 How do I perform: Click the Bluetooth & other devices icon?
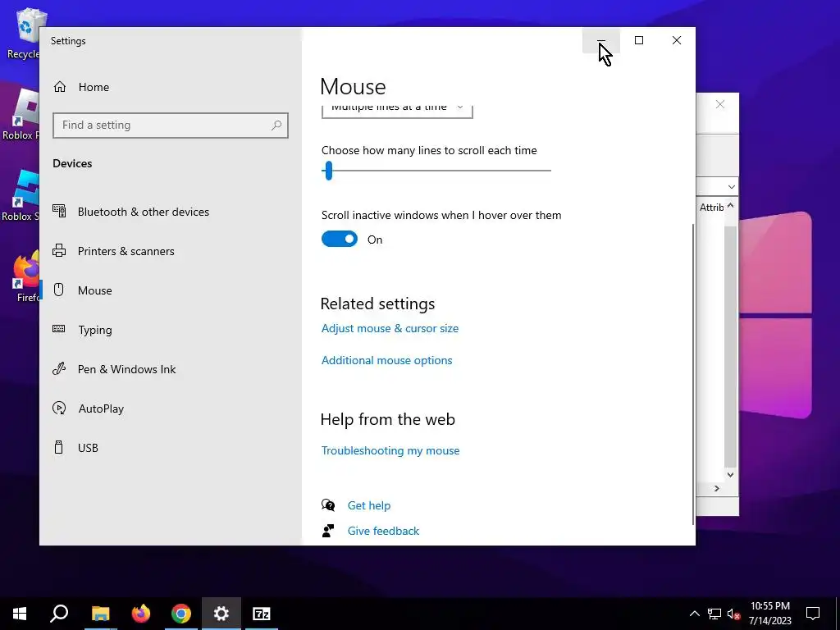pos(59,211)
